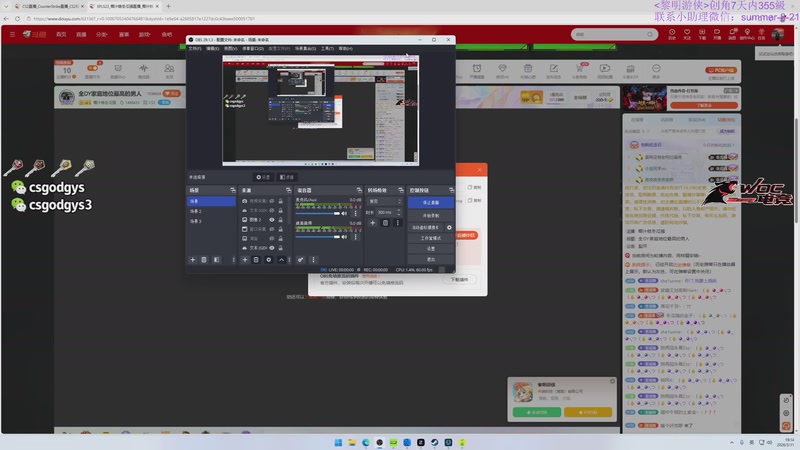Pop out the 控制按钮 dock panel icon
Viewport: 800px width, 450px height.
[x=451, y=190]
